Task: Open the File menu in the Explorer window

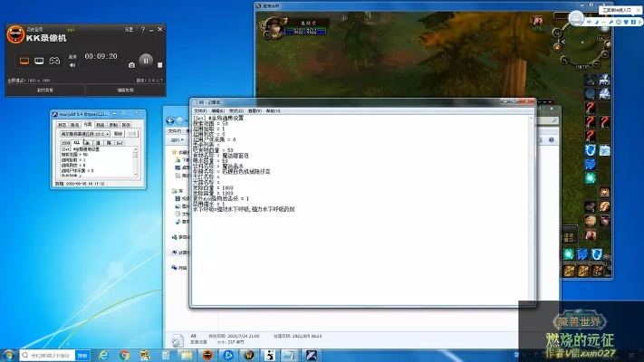Action: pos(174,131)
